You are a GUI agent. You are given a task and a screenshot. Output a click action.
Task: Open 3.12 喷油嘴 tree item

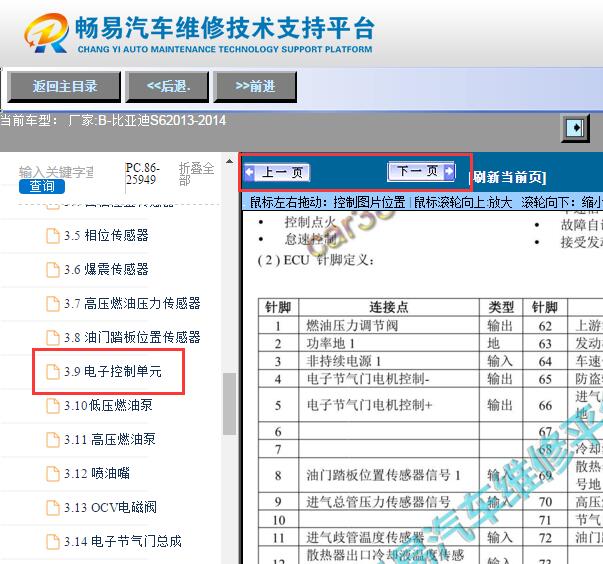97,473
